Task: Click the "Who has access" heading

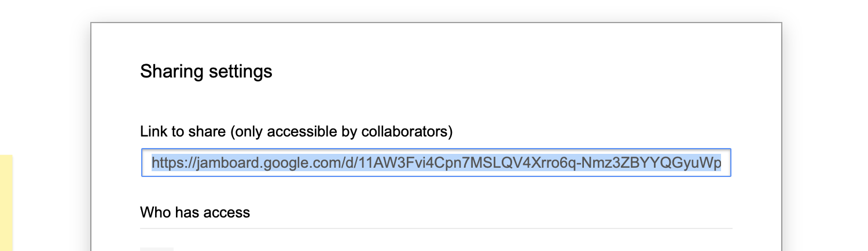Action: (195, 212)
